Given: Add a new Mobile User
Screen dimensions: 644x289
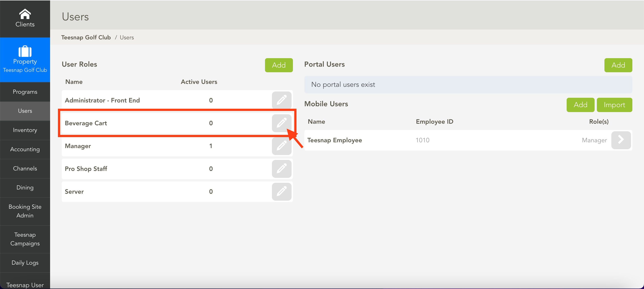Looking at the screenshot, I should click(580, 105).
